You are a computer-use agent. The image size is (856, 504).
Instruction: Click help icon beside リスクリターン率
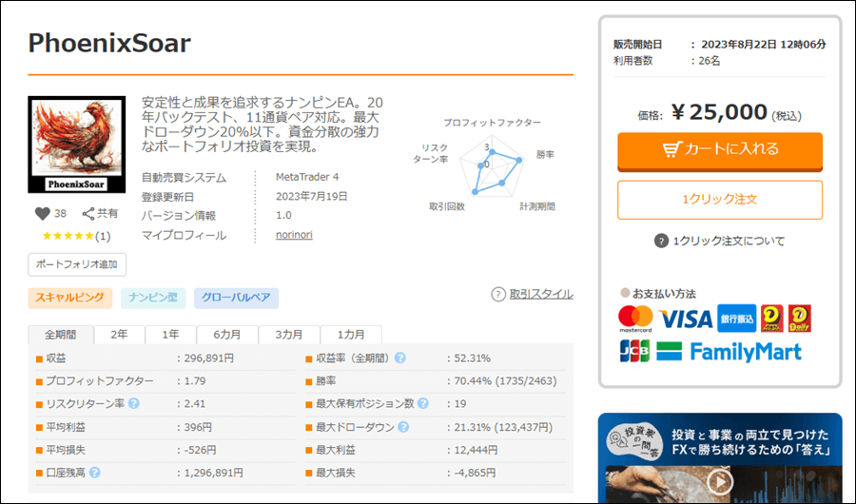tap(134, 403)
